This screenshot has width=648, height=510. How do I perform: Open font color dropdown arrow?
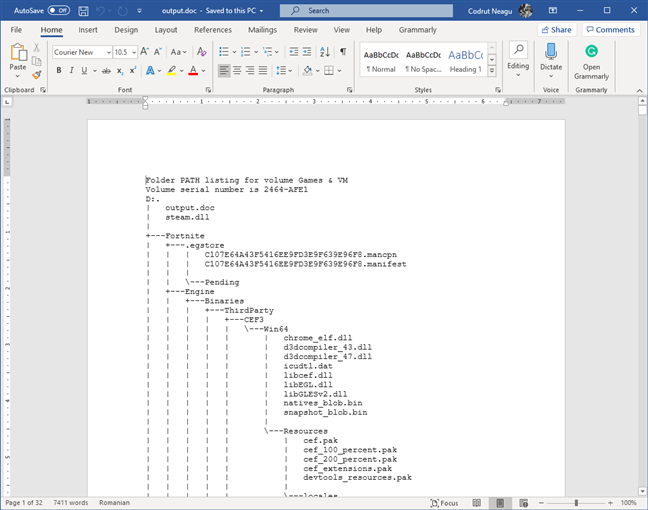pos(203,71)
